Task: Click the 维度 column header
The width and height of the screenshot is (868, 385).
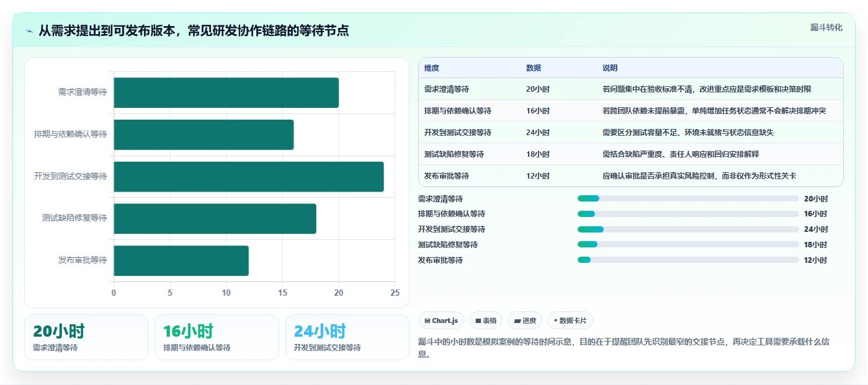Action: pos(432,68)
